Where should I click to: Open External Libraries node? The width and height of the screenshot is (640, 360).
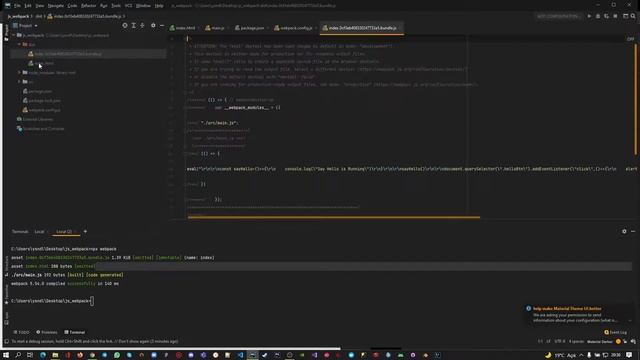[35, 119]
